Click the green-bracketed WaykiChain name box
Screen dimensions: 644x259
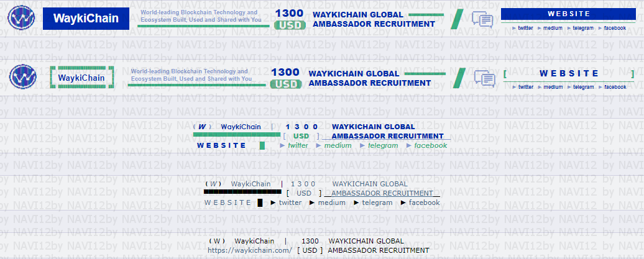coord(81,78)
